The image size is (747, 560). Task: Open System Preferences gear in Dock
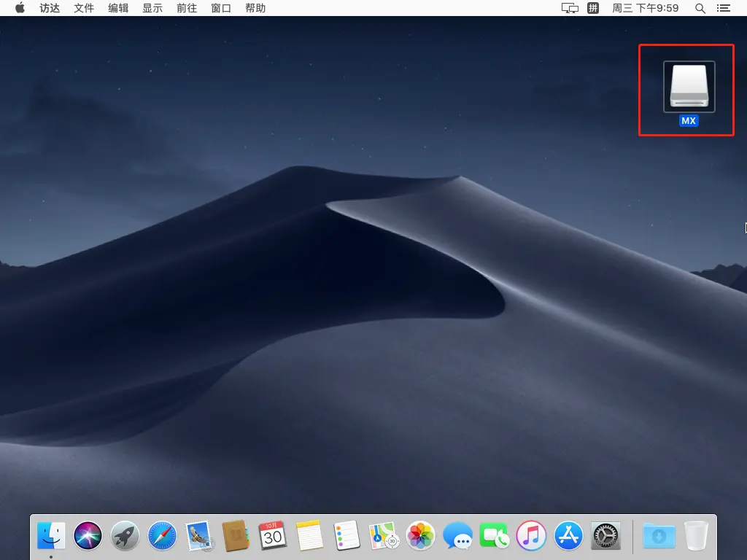(605, 535)
